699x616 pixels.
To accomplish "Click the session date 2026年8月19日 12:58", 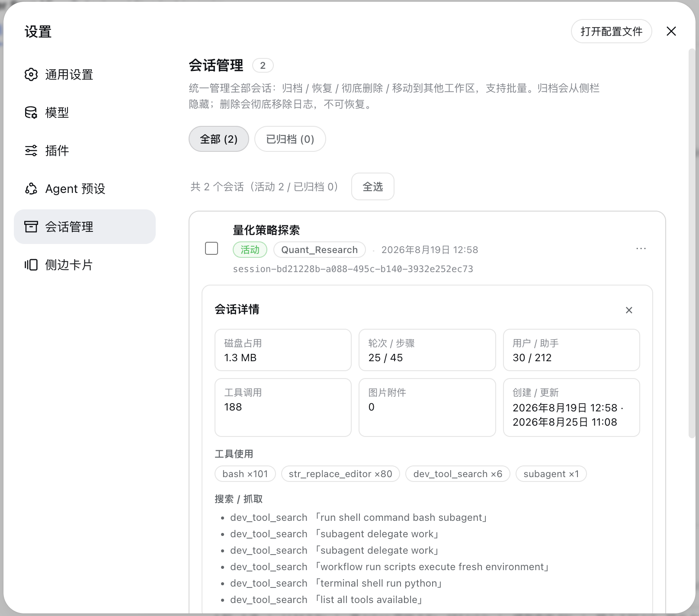I will click(x=430, y=250).
